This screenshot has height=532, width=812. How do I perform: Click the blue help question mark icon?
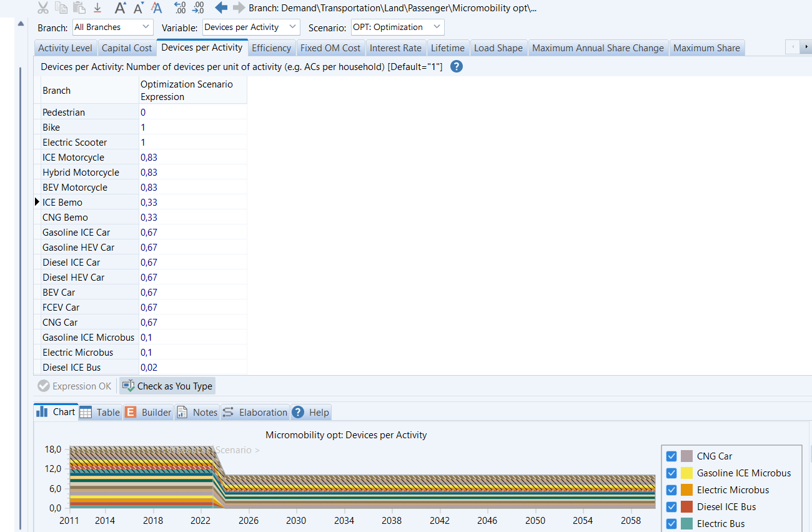coord(457,66)
